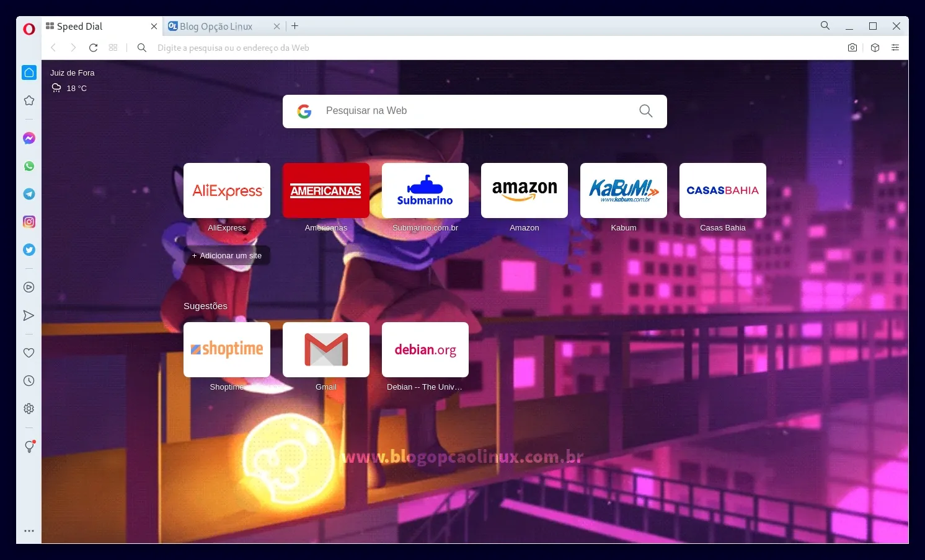
Task: Close the Speed Dial tab
Action: pos(154,26)
